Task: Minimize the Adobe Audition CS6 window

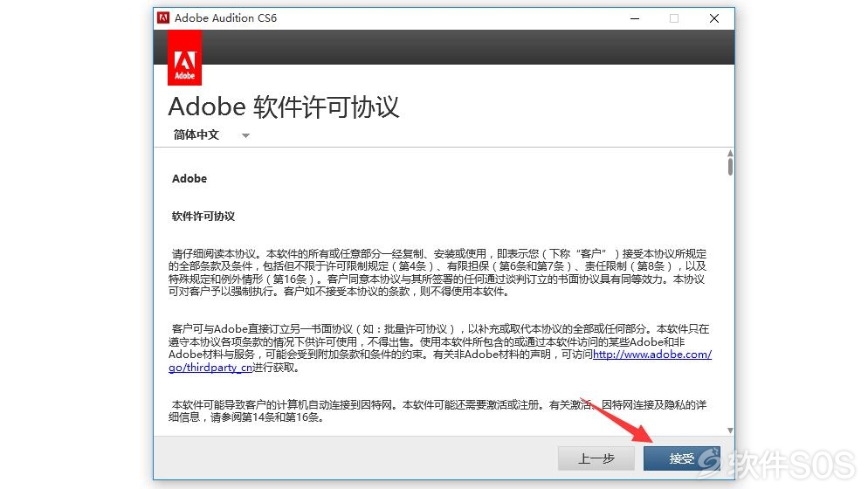Action: [x=635, y=18]
